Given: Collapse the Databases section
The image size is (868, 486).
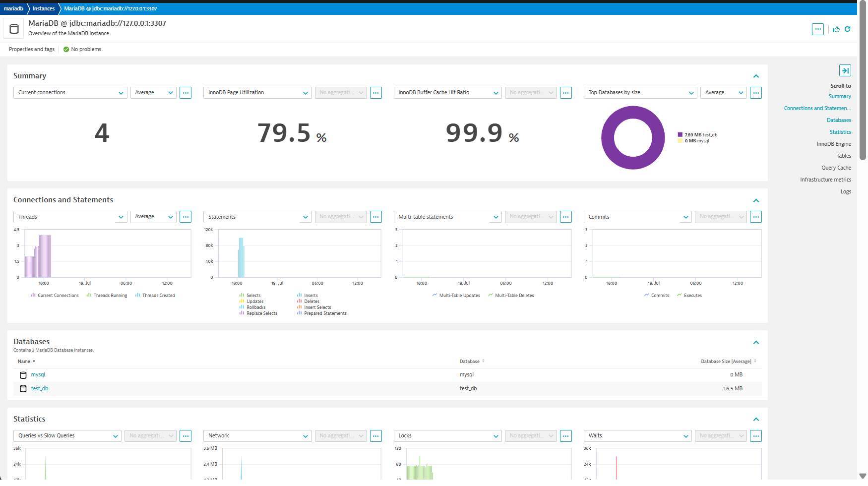Looking at the screenshot, I should [756, 343].
